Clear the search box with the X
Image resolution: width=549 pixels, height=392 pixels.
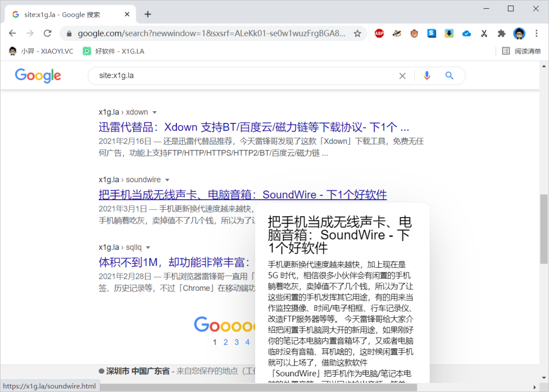tap(402, 76)
